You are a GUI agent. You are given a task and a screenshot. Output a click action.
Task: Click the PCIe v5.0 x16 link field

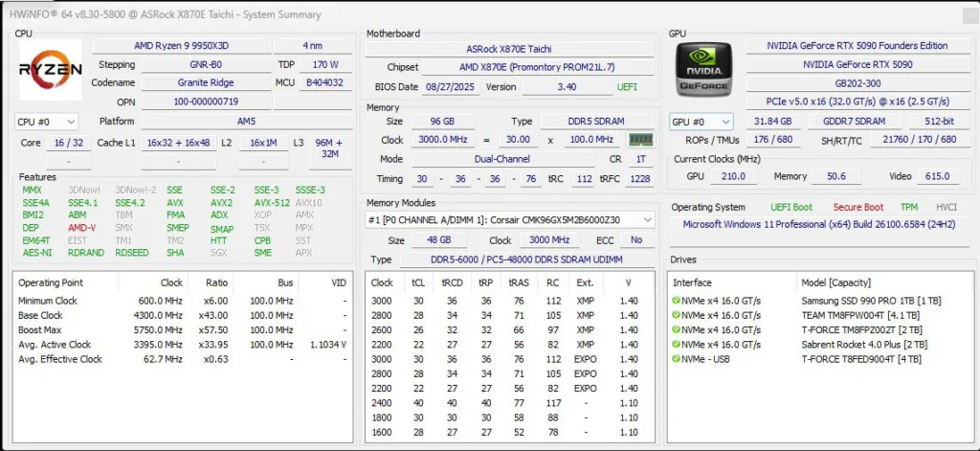[x=857, y=101]
